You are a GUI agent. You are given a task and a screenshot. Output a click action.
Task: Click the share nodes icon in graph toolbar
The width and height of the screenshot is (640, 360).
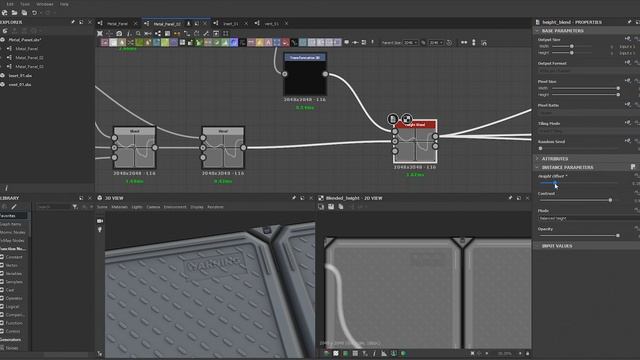point(158,33)
